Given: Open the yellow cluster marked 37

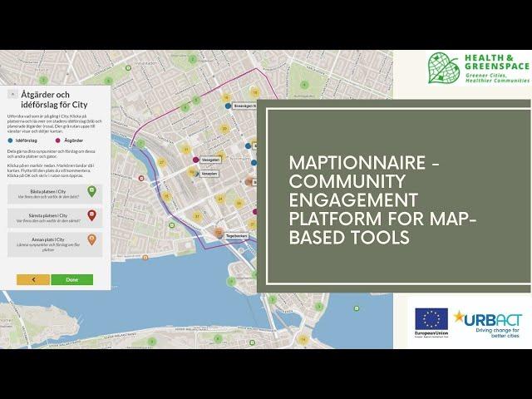Looking at the screenshot, I should pos(197,216).
